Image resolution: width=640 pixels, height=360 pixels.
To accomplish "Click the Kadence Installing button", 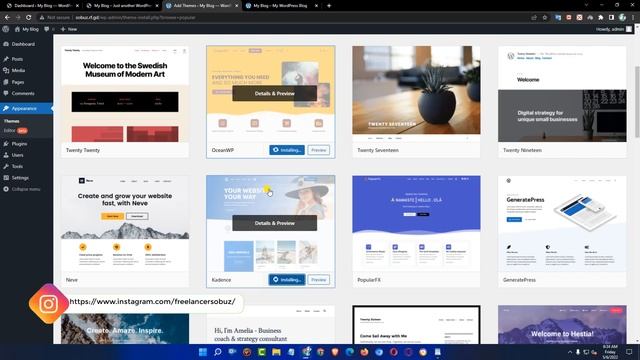I will [287, 280].
